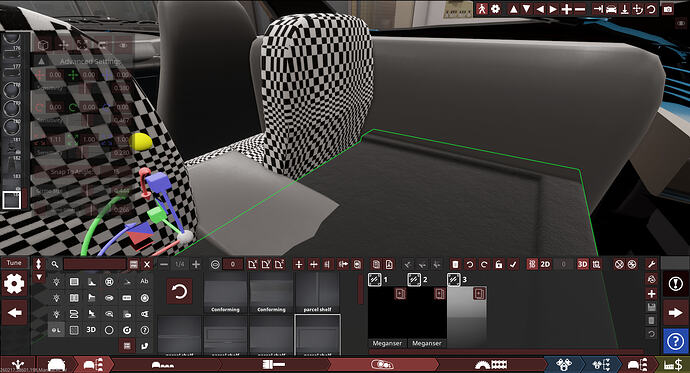Zoom out using the top minus icon
The image size is (690, 373).
[x=580, y=9]
